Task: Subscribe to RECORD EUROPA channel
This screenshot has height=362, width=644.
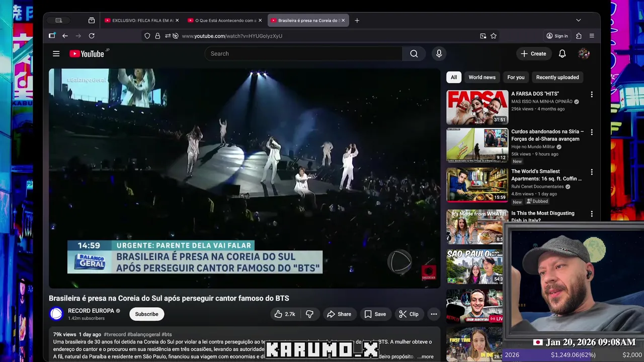Action: tap(146, 314)
